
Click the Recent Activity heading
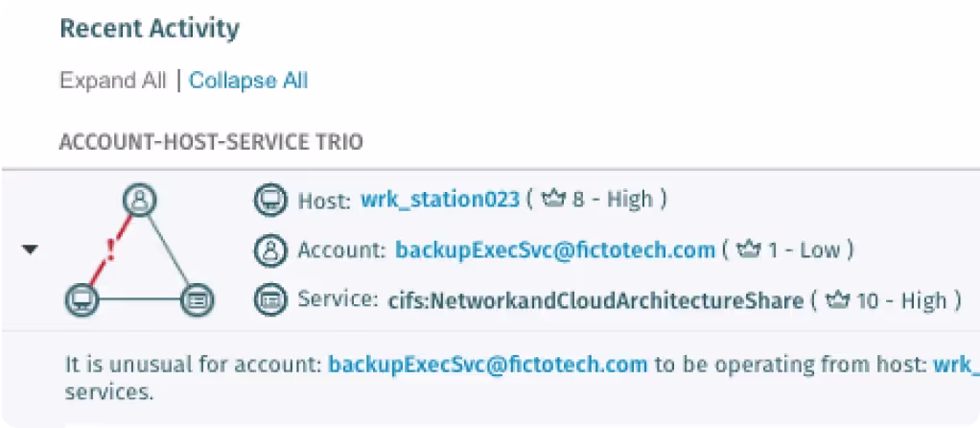click(x=150, y=29)
